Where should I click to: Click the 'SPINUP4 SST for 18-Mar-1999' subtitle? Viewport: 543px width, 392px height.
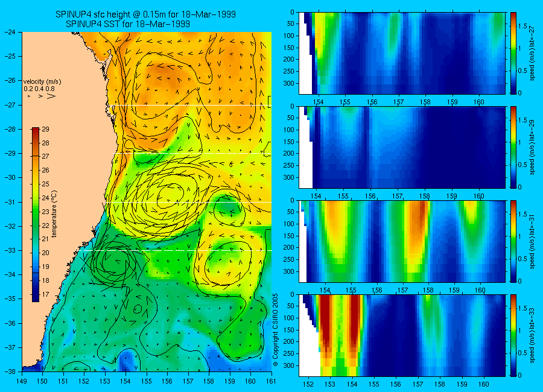pos(128,24)
